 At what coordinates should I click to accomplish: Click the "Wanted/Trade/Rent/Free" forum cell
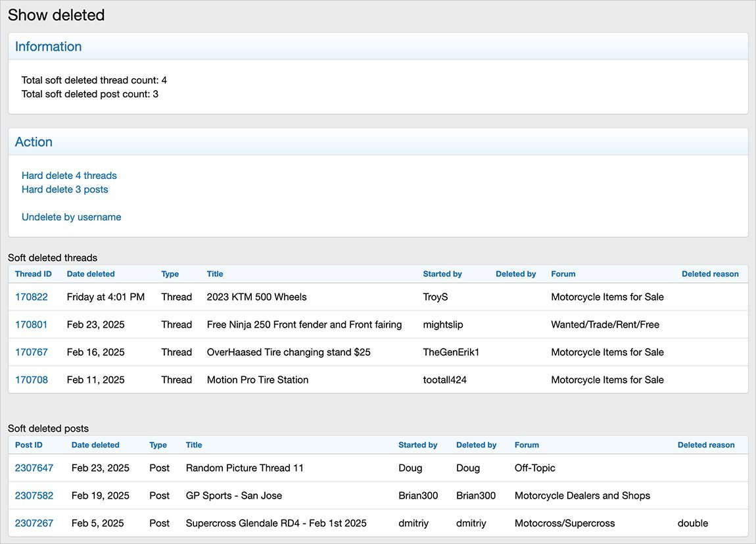click(x=605, y=324)
